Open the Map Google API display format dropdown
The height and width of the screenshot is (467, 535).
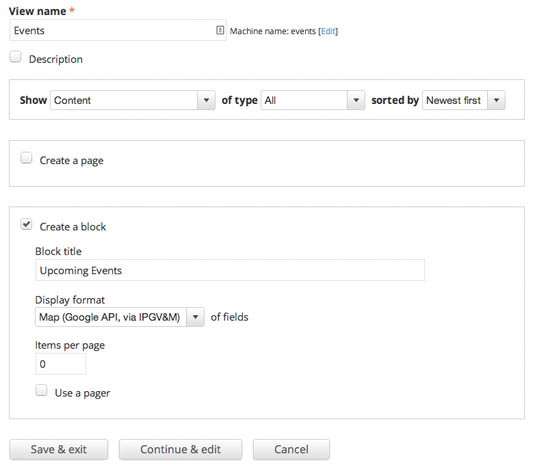click(120, 317)
